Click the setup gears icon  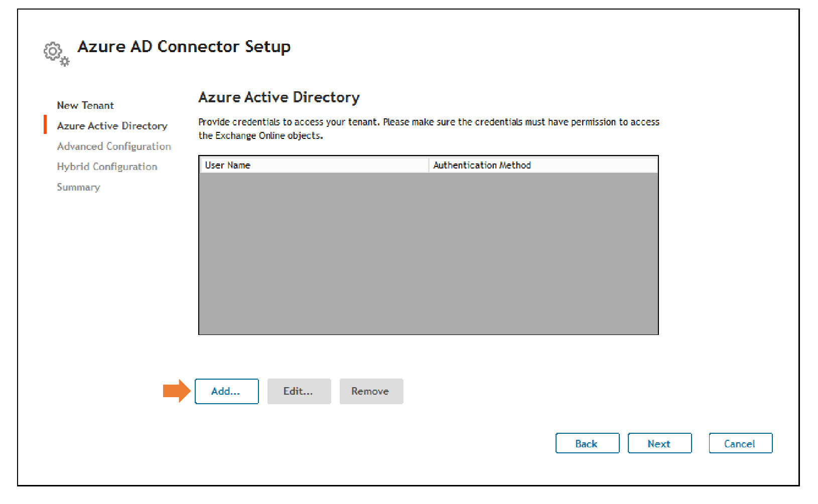56,54
